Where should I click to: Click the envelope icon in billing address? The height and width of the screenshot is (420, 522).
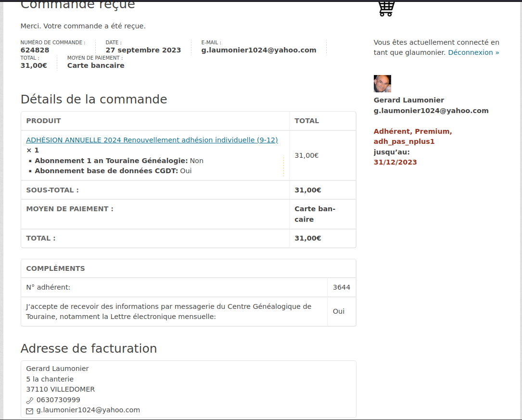pyautogui.click(x=29, y=411)
